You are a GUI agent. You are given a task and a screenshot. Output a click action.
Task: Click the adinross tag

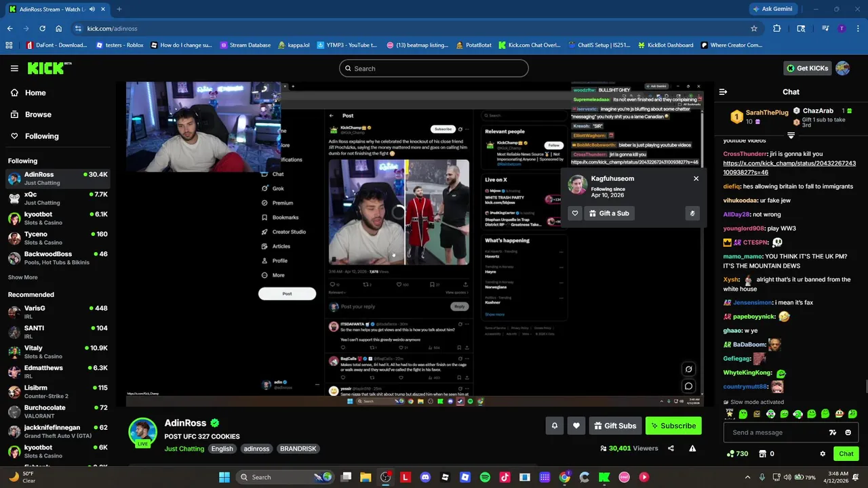click(256, 449)
